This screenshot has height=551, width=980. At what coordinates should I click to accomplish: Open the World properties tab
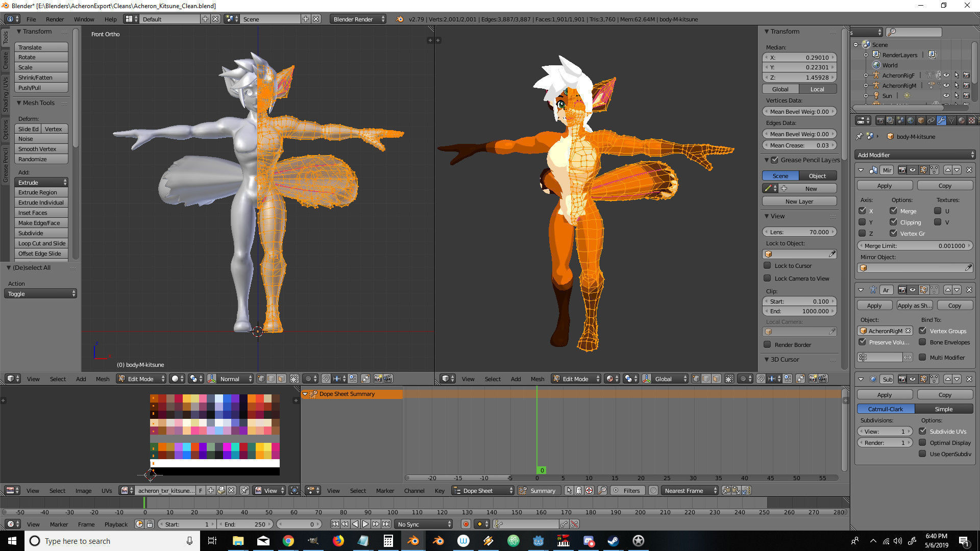point(911,120)
